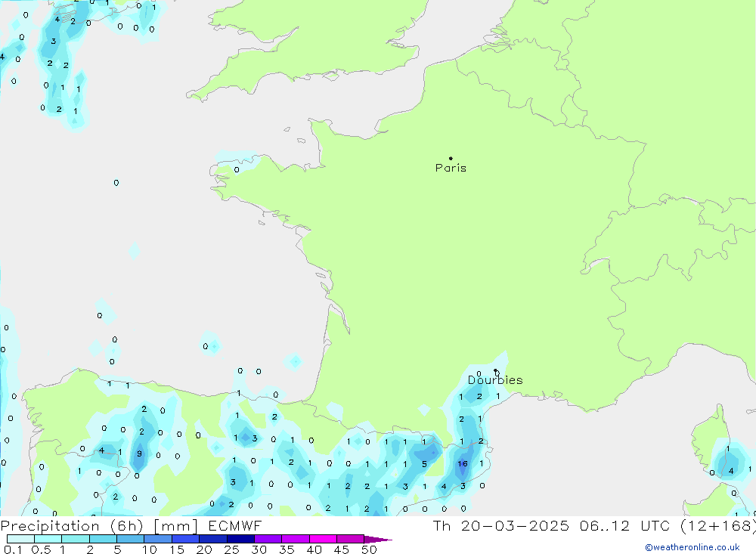The height and width of the screenshot is (554, 756).
Task: Click legend swatch between 30 and 35
Action: coord(268,539)
